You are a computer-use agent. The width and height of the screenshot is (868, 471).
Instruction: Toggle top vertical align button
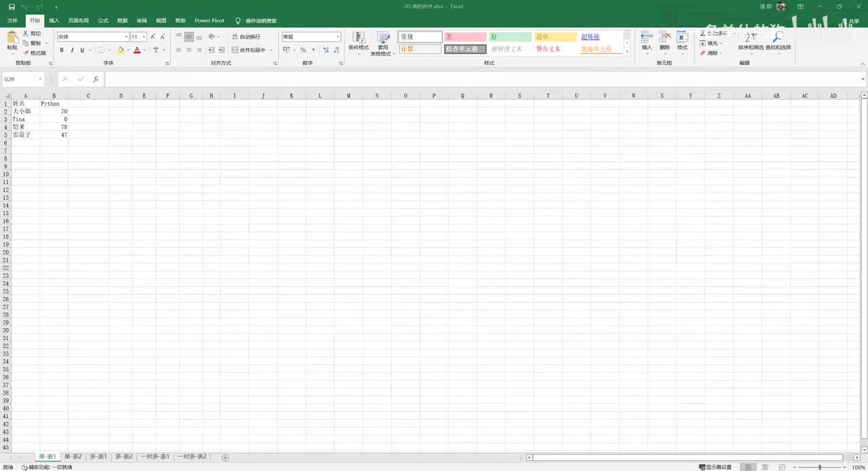(179, 37)
